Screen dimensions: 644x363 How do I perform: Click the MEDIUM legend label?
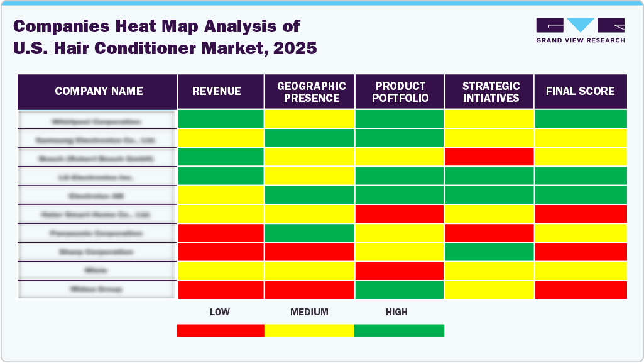click(309, 312)
